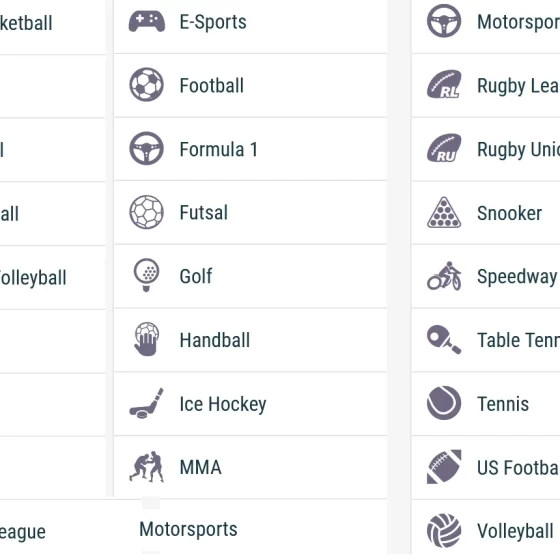The height and width of the screenshot is (560, 560).
Task: Select the Golf ball on tee icon
Action: (146, 275)
